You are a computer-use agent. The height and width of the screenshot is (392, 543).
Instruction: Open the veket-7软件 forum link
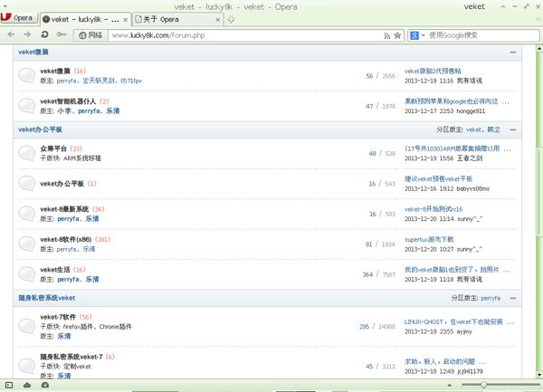(x=58, y=317)
